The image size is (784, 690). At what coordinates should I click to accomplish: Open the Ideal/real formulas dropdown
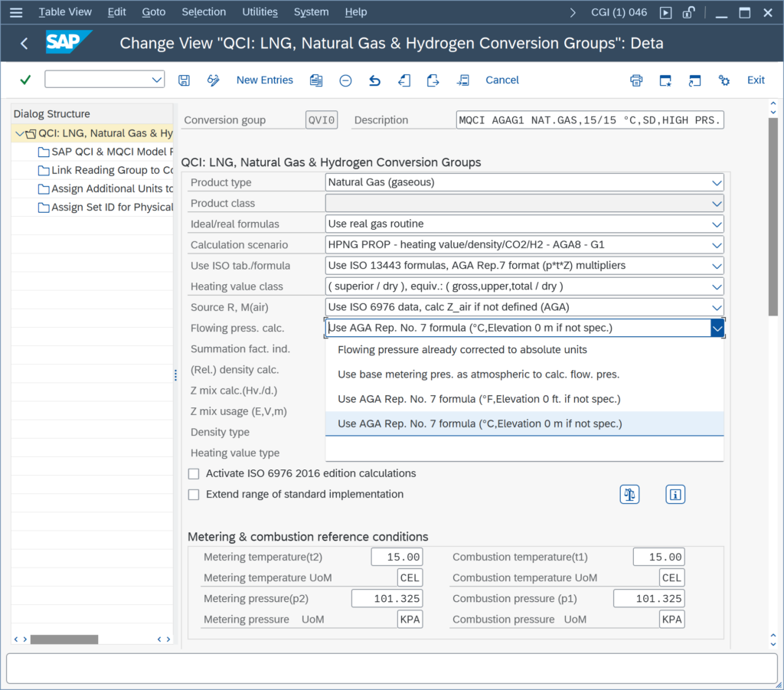tap(717, 224)
